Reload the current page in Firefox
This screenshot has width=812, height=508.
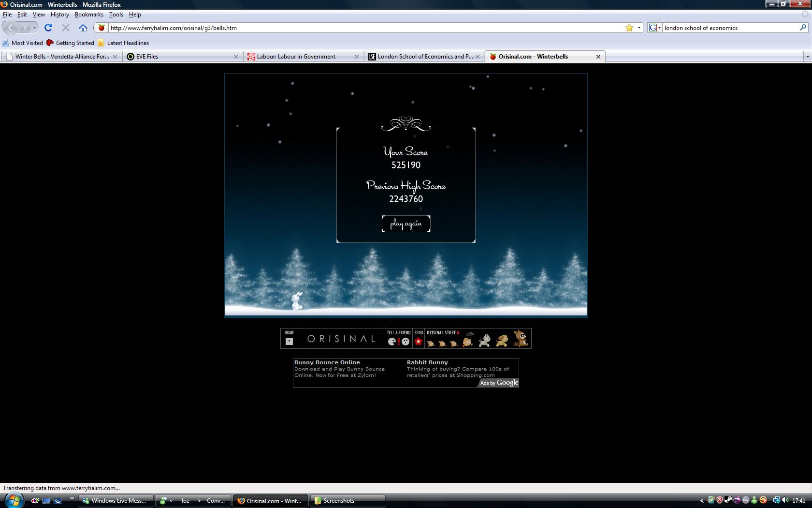[48, 28]
